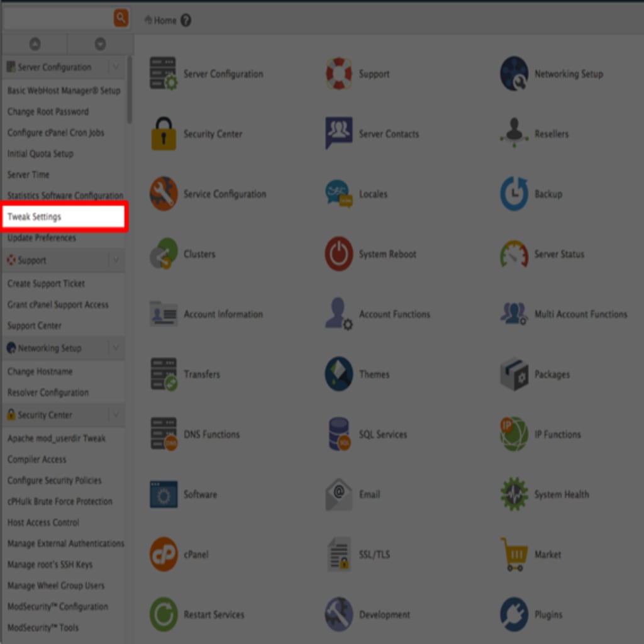Collapse the Server Configuration sidebar section chevron

point(116,67)
